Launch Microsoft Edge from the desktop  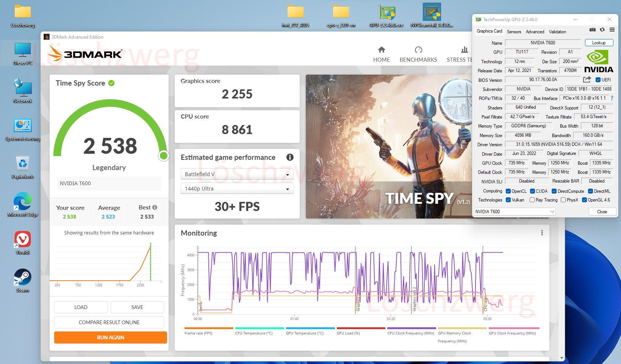pos(23,205)
